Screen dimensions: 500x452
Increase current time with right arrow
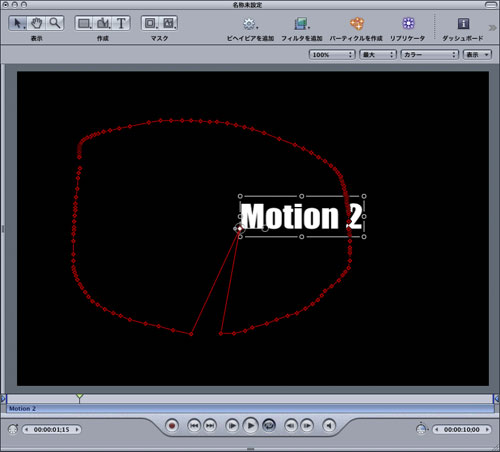(x=77, y=429)
